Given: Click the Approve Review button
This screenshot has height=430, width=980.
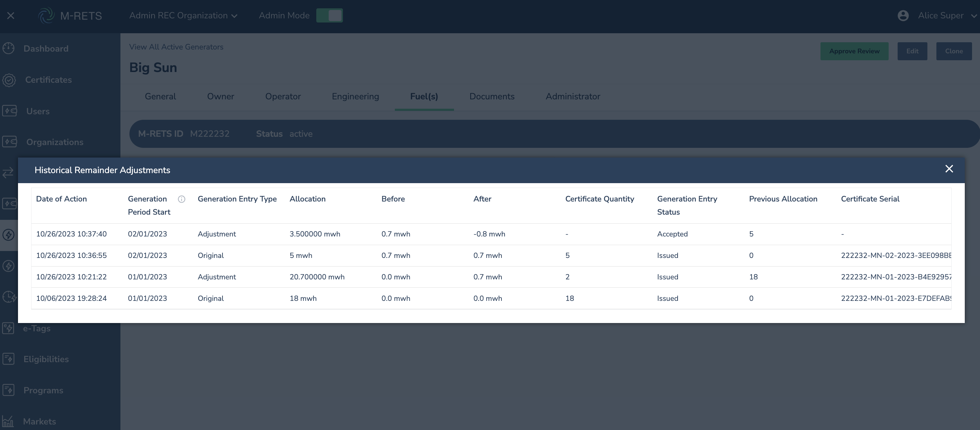Looking at the screenshot, I should tap(854, 51).
